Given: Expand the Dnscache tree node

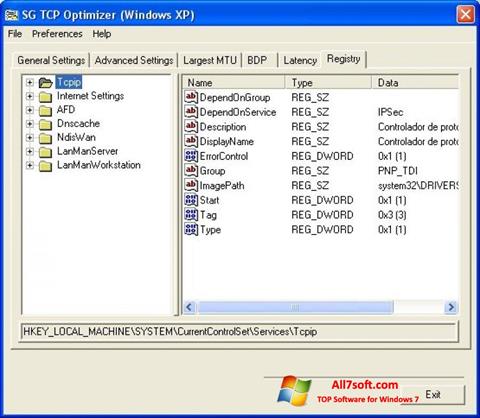Looking at the screenshot, I should pyautogui.click(x=30, y=124).
